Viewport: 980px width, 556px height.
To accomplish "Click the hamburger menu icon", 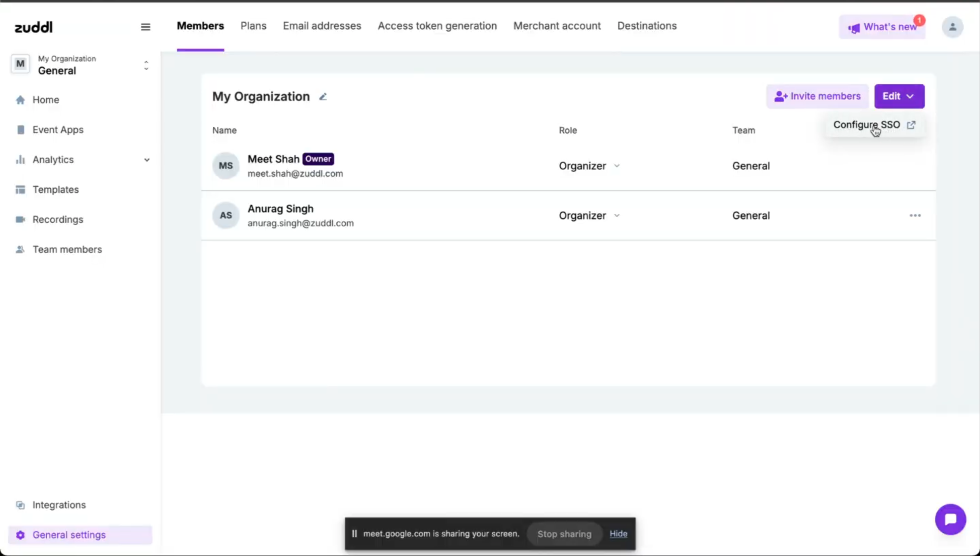I will coord(145,27).
